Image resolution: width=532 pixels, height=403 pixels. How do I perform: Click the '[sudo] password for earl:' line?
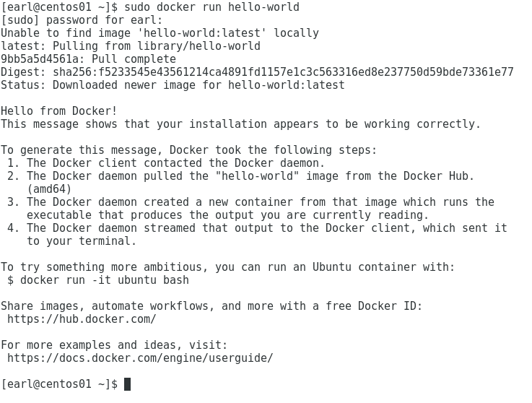coord(82,20)
